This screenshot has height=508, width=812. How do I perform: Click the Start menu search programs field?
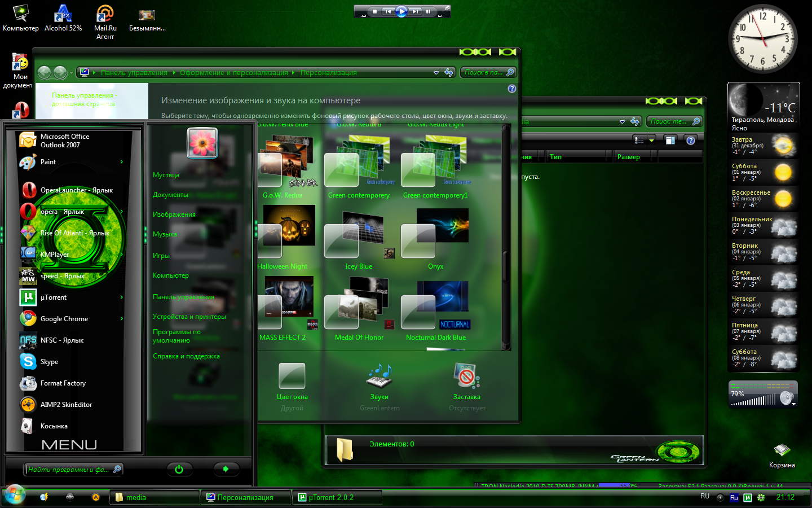[73, 469]
